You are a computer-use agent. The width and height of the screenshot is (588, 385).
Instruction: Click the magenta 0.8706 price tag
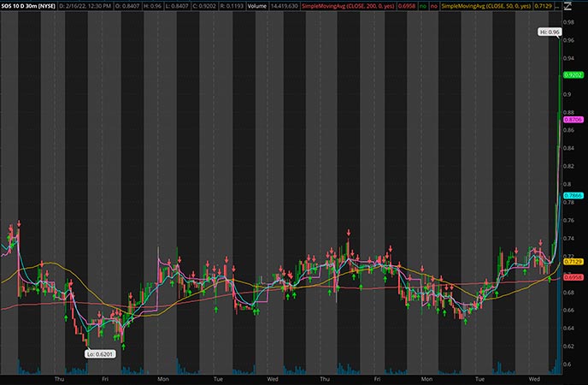[x=572, y=121]
